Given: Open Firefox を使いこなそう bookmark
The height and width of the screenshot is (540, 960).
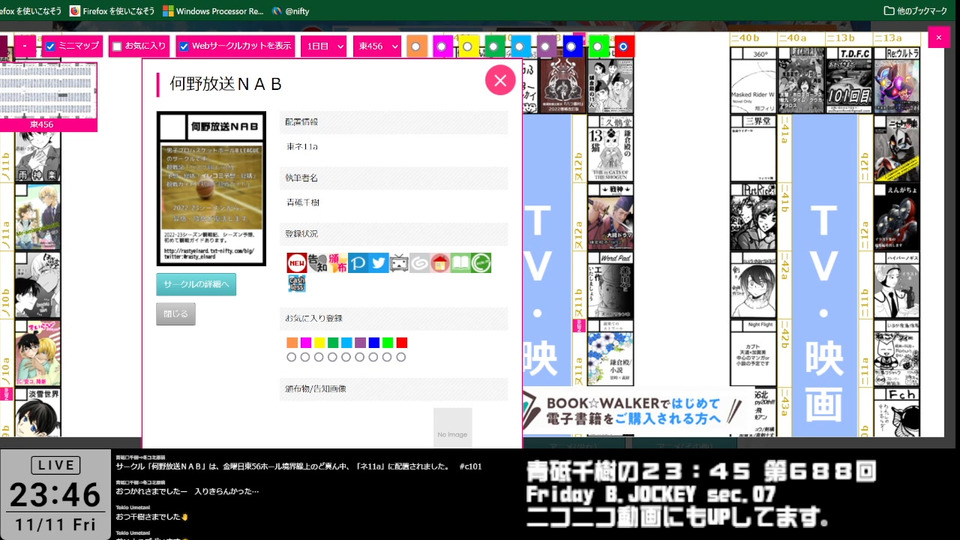Looking at the screenshot, I should [x=111, y=11].
